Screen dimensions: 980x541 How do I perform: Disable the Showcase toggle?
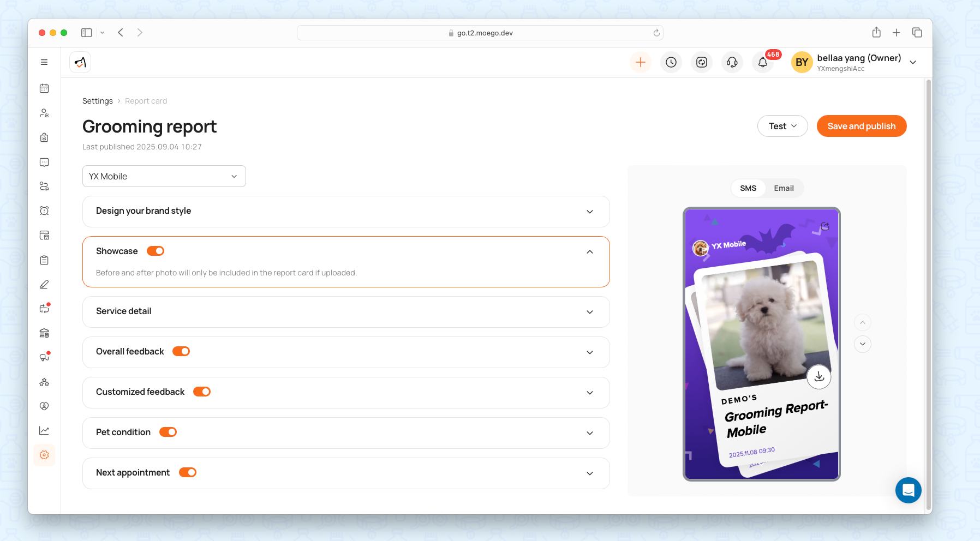(x=156, y=251)
